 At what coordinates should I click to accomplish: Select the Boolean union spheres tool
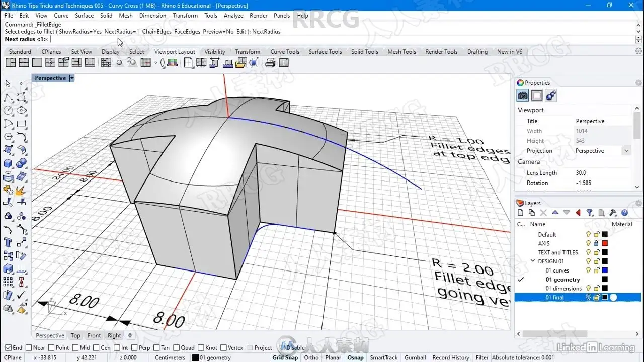(x=21, y=163)
